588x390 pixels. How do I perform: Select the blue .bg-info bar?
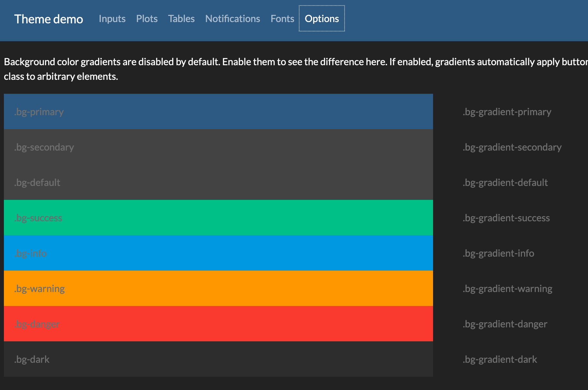tap(218, 253)
